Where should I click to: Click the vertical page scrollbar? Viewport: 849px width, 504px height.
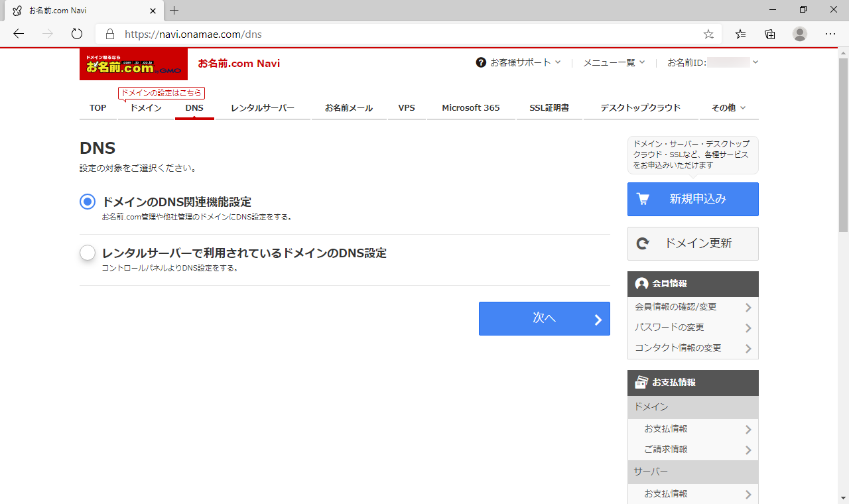843,145
